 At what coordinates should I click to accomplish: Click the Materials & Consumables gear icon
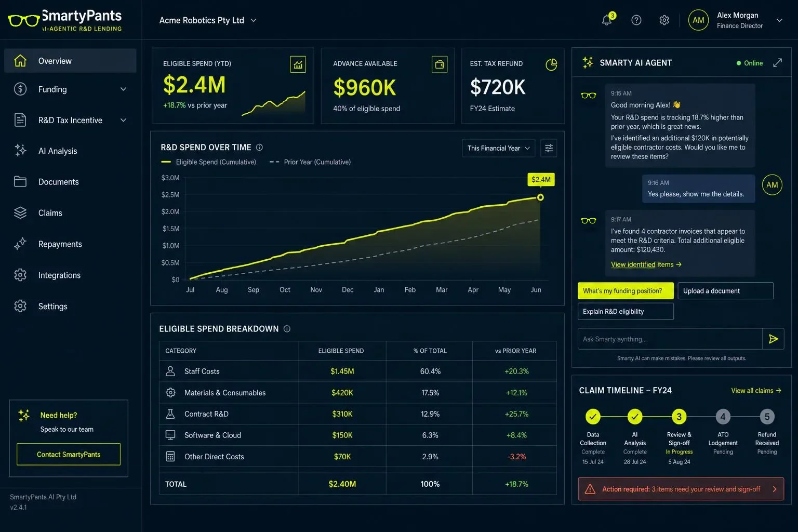coord(170,393)
